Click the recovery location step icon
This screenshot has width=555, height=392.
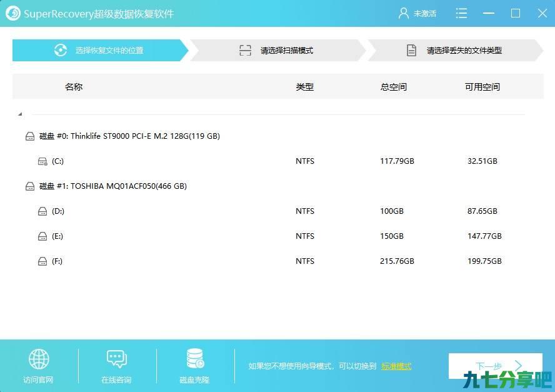(61, 50)
